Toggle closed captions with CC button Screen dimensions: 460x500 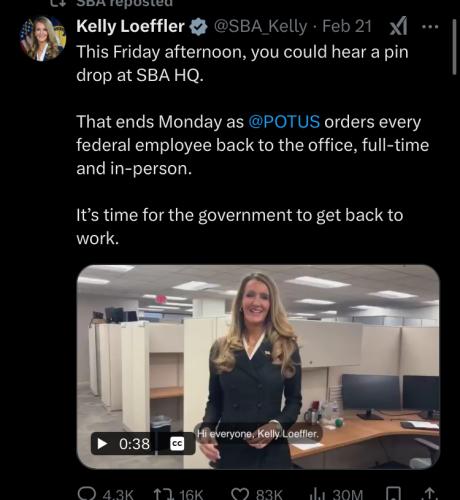coord(177,444)
